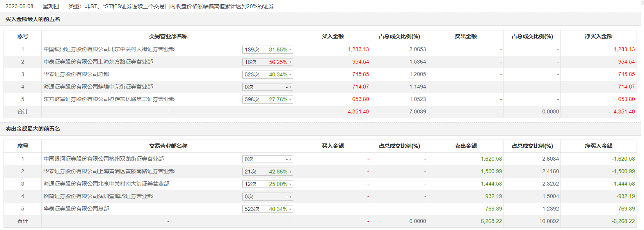Screen dimensions: 644x230
Task: Open 中国银河证券北京中关村大街证券营业部 link
Action: (x=109, y=49)
